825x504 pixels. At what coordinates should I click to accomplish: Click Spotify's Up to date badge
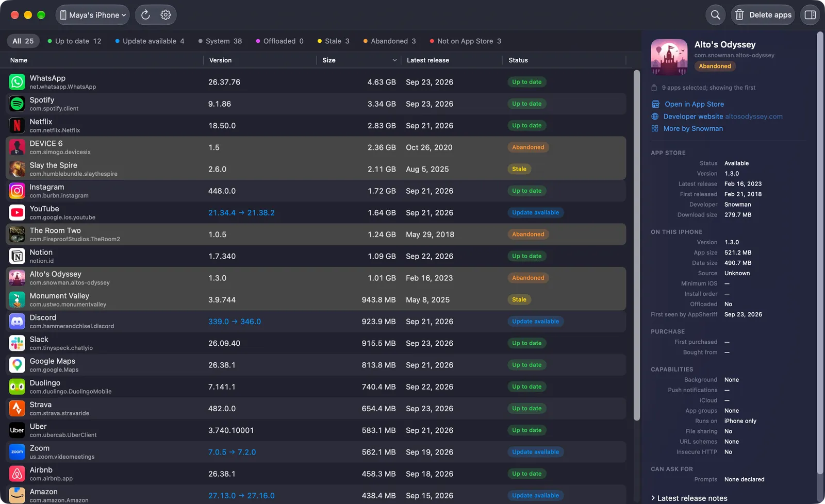[526, 104]
